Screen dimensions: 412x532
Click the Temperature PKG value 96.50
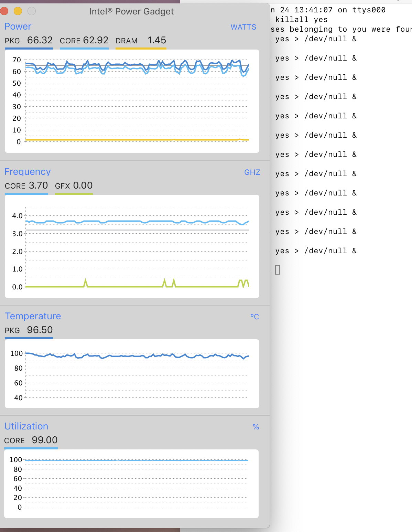[x=40, y=330]
